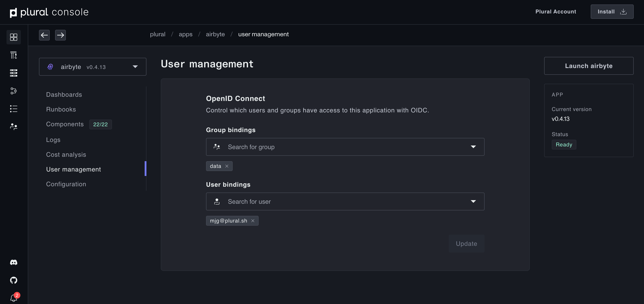Open notifications bell with badge
Image resolution: width=644 pixels, height=304 pixels.
pyautogui.click(x=13, y=298)
